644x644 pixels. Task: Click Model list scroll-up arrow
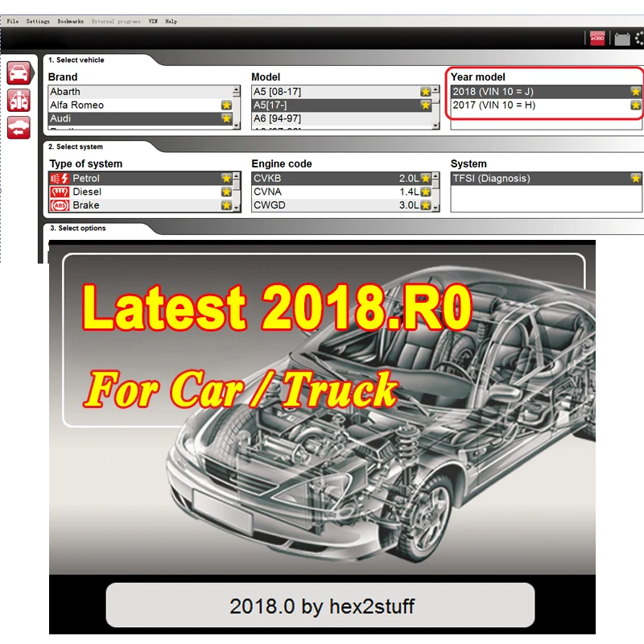point(436,90)
